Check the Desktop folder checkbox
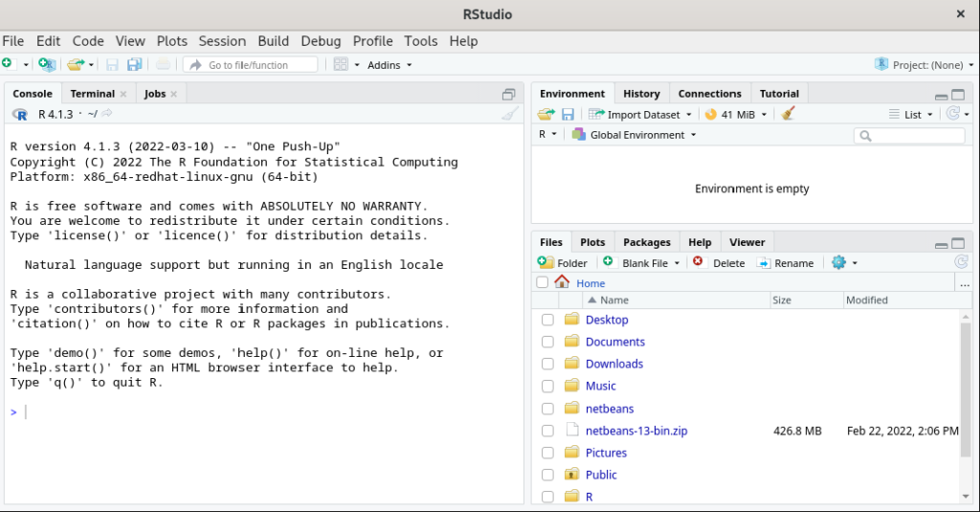 (547, 320)
